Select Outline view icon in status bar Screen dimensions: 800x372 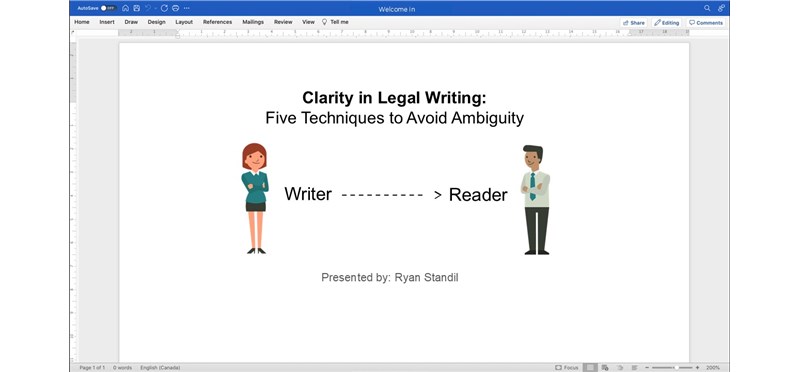(x=620, y=367)
